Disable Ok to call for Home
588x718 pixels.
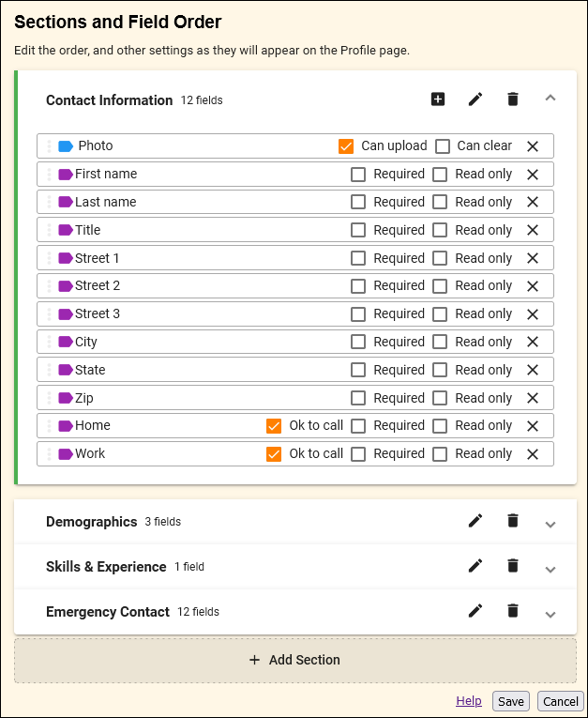(x=274, y=426)
